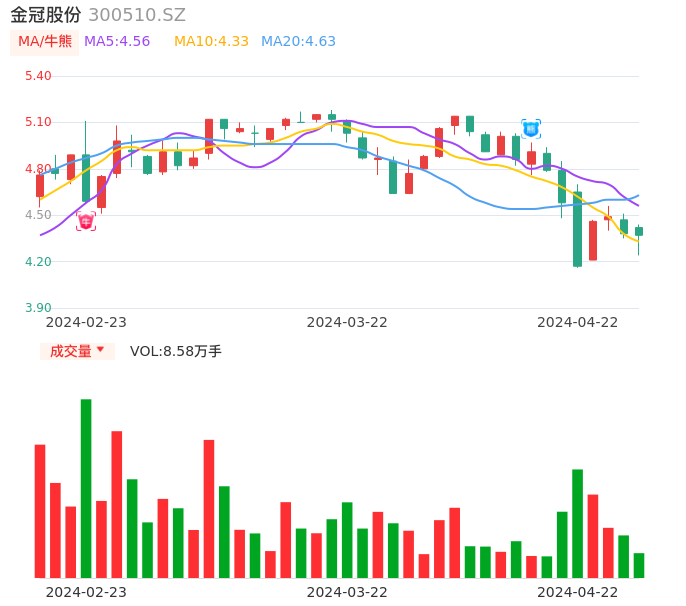Click the blue bear signal marker icon

pos(531,129)
